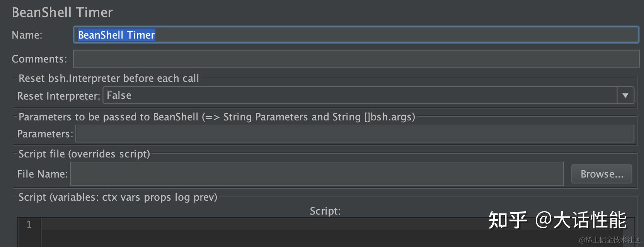Click the dropdown arrow for Reset Interpreter
The height and width of the screenshot is (247, 644).
(625, 95)
